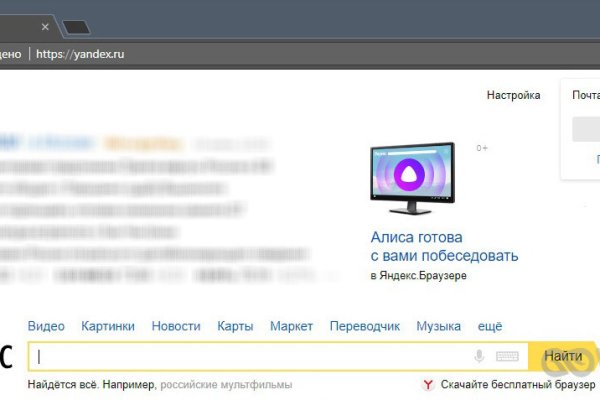Click the red Yandex Browser Y icon
Image resolution: width=600 pixels, height=400 pixels.
pos(428,384)
